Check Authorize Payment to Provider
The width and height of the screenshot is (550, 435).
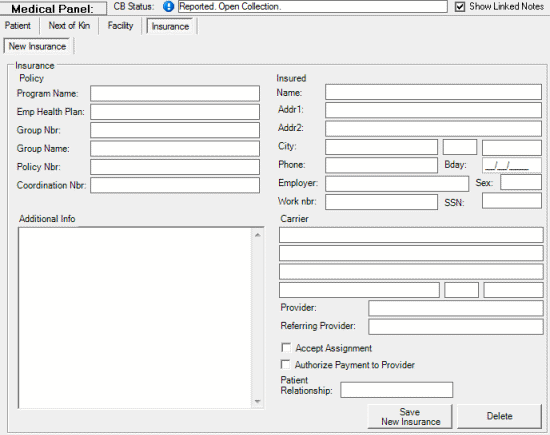click(x=286, y=364)
